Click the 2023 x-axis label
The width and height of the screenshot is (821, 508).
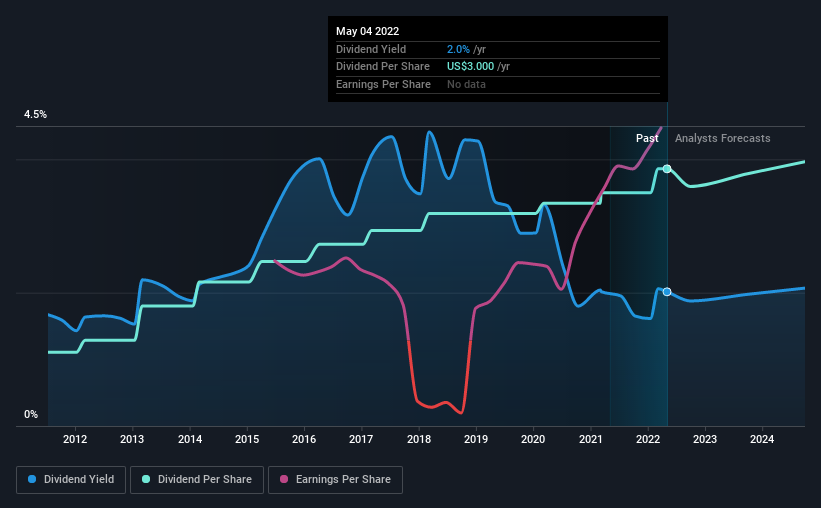pos(705,439)
